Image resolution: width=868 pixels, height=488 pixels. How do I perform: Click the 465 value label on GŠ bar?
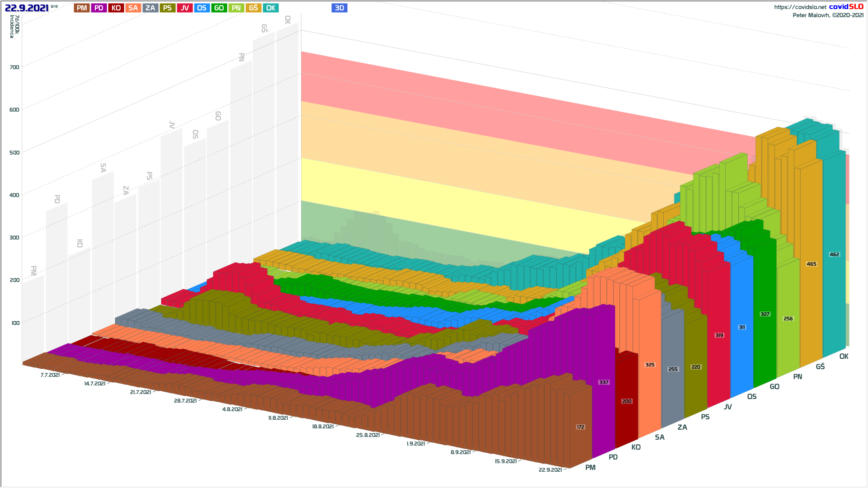[x=811, y=264]
